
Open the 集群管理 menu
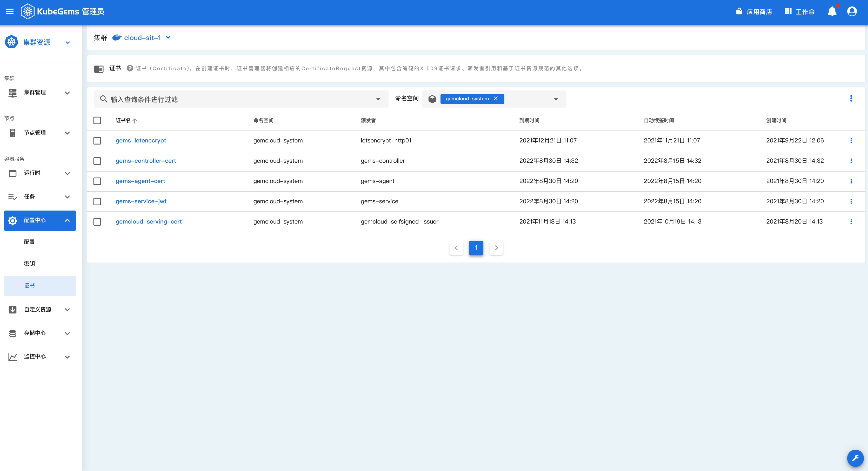coord(40,93)
